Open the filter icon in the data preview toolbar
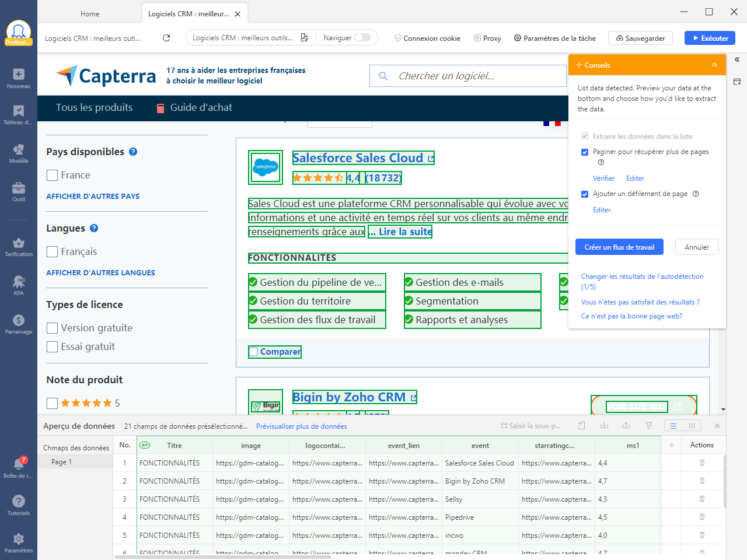 pyautogui.click(x=649, y=425)
